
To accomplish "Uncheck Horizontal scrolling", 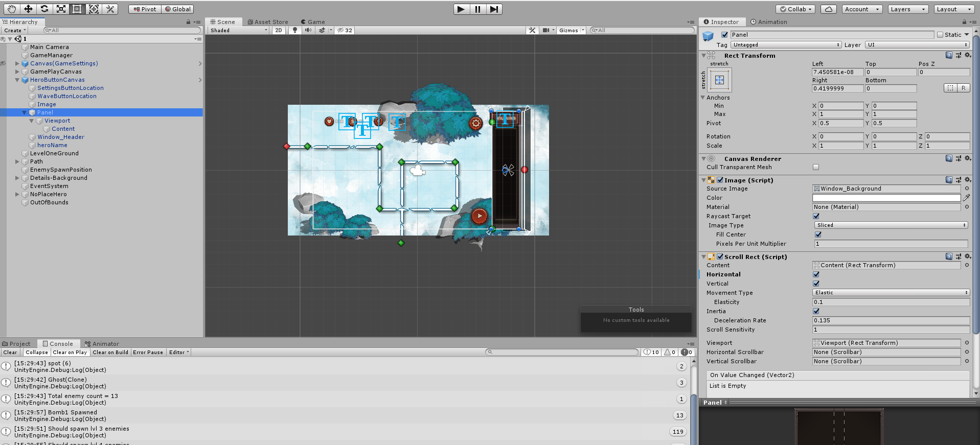I will click(x=816, y=274).
